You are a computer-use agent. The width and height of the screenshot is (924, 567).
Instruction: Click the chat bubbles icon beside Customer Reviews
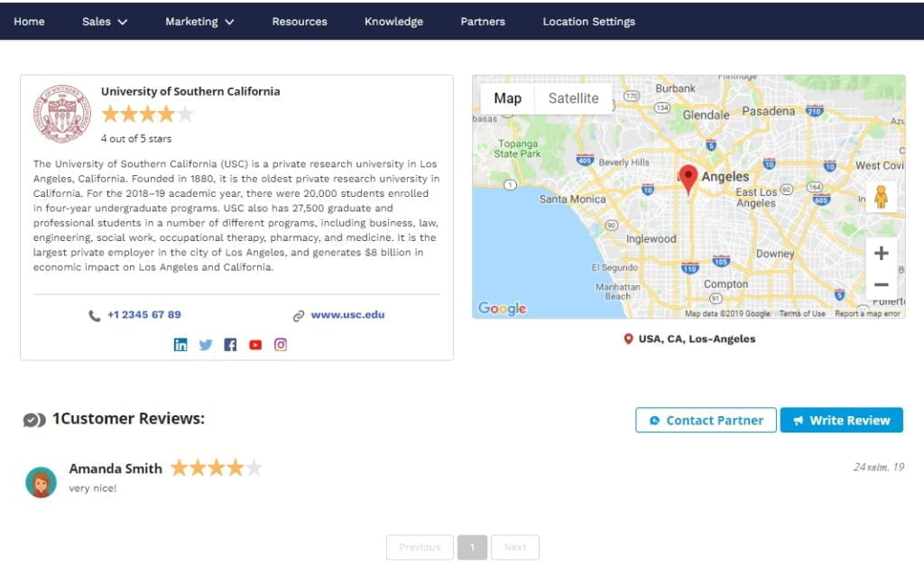tap(34, 420)
